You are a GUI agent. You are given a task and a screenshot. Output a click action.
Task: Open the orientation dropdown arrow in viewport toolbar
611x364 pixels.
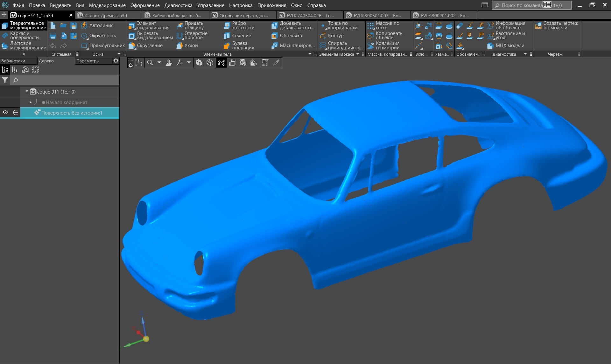tap(189, 63)
